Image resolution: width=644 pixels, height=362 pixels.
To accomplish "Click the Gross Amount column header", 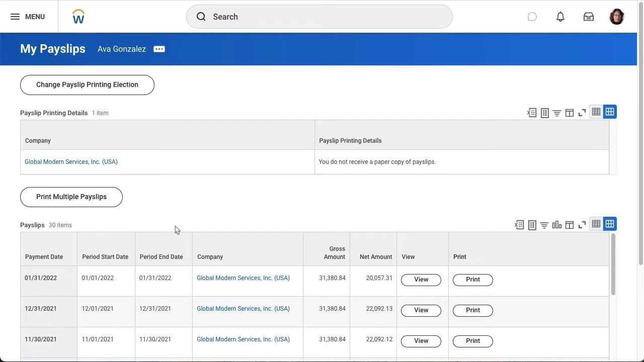I will click(327, 249).
